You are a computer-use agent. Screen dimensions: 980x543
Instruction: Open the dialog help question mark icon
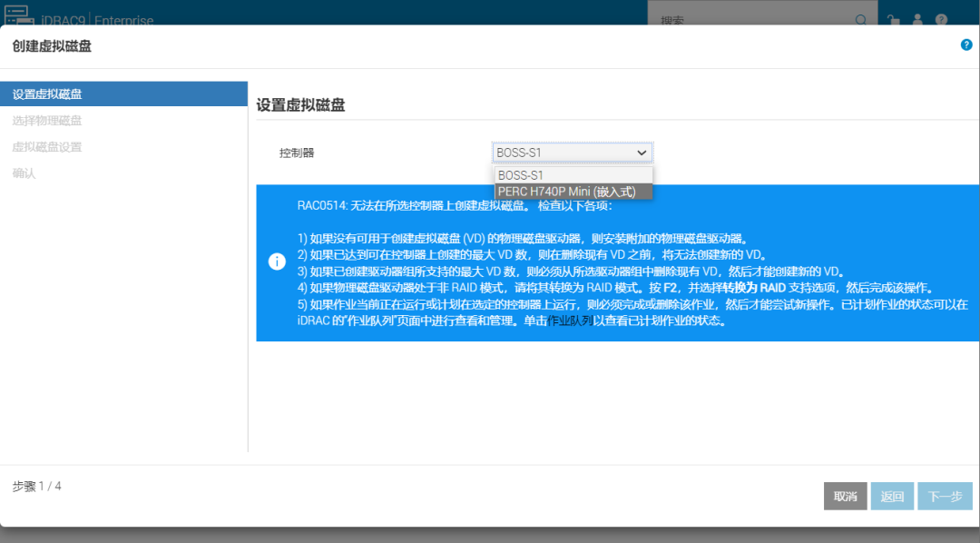point(966,44)
